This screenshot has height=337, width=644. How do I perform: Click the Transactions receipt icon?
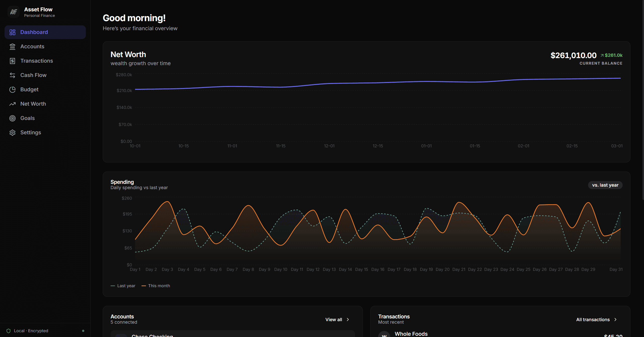12,61
